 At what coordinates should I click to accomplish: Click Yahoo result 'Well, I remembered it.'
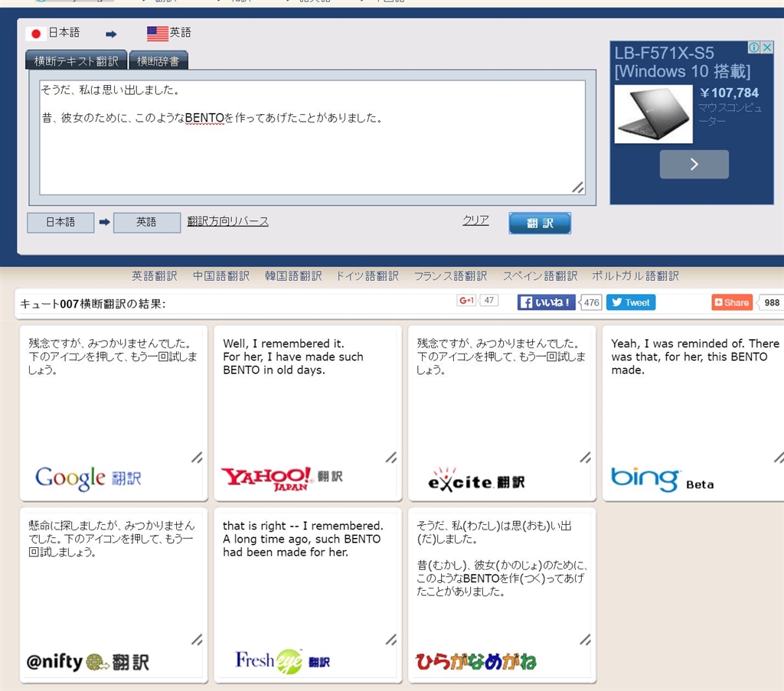click(x=283, y=344)
